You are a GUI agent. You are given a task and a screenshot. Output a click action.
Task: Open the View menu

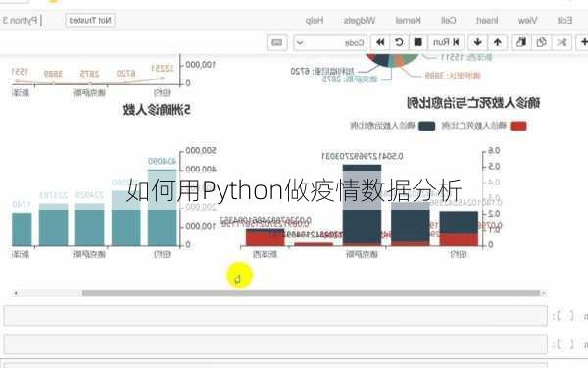click(527, 20)
